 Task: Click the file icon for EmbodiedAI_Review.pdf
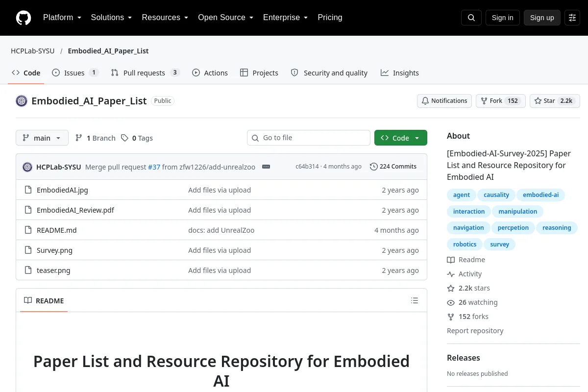28,210
